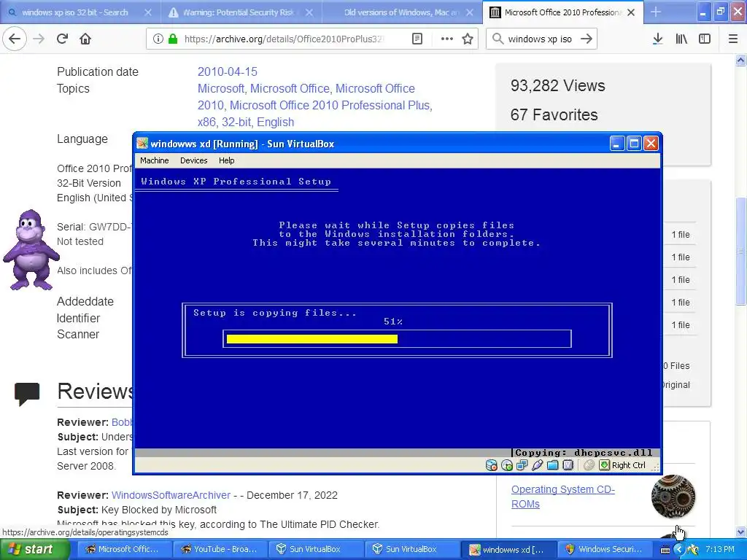Switch to Old versions of Windows tab
747x560 pixels.
(401, 12)
